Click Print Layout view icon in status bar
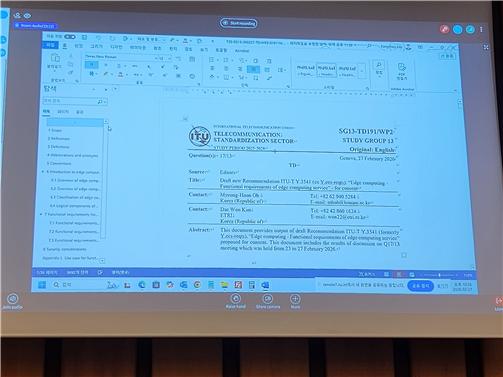This screenshot has width=503, height=377. 399,274
